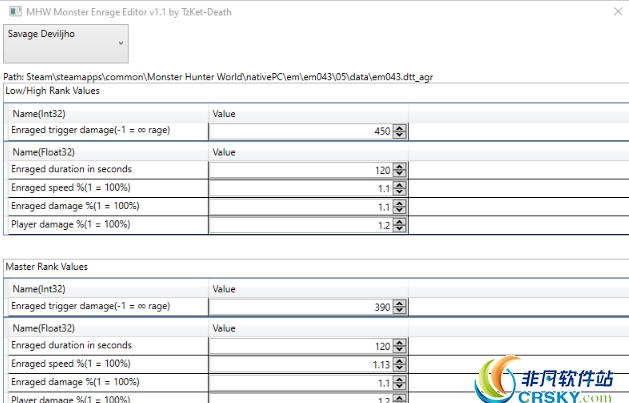Focus the Master Rank enraged speed field 1.13
The width and height of the screenshot is (629, 403).
point(300,364)
